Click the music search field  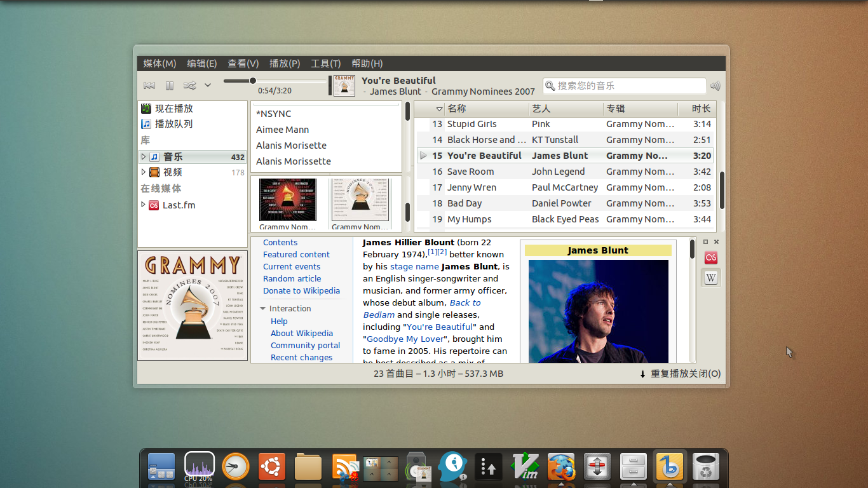pos(625,86)
